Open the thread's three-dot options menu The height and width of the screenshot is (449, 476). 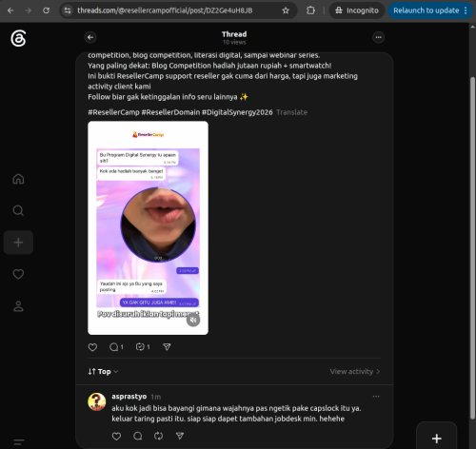click(378, 37)
